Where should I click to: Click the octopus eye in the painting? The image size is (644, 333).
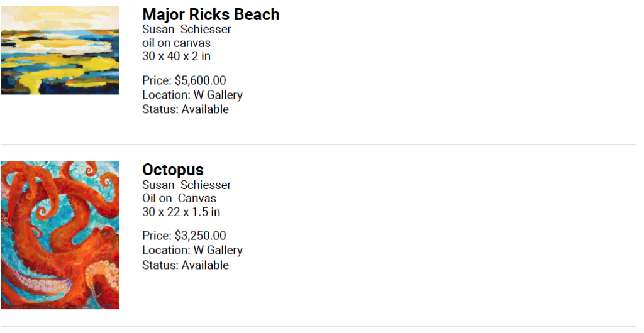point(99,288)
